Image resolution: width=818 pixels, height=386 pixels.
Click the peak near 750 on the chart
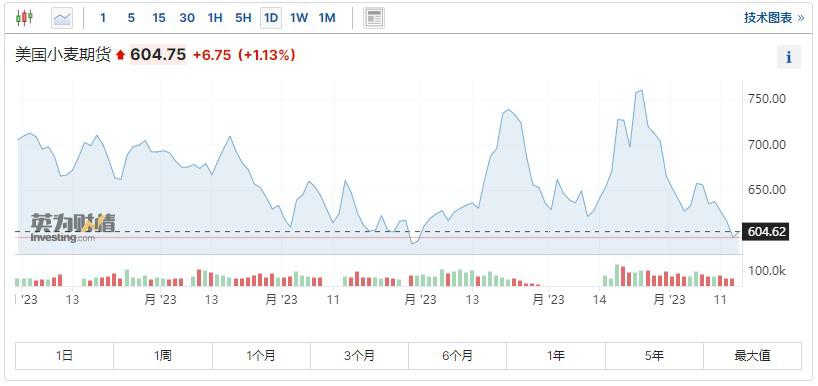[x=640, y=91]
